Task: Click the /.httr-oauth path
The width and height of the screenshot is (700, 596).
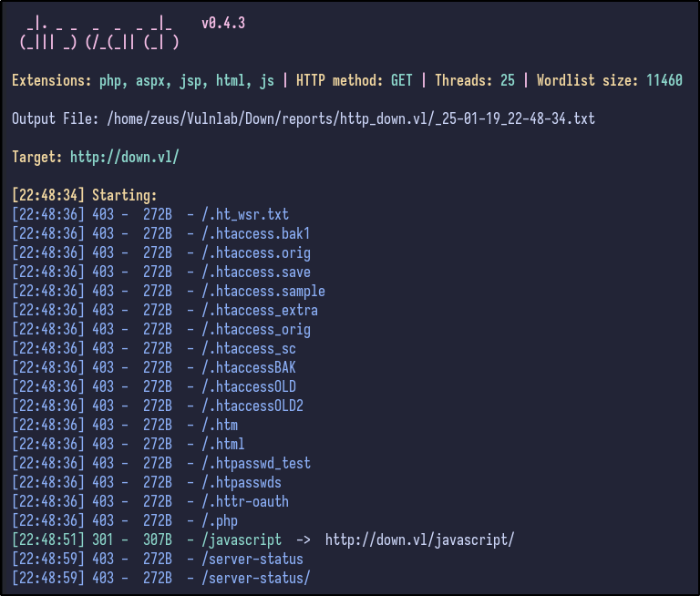Action: (x=244, y=501)
